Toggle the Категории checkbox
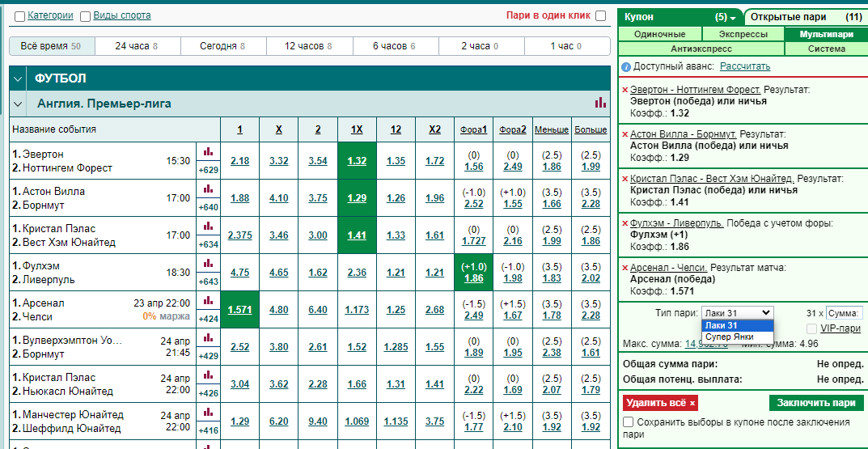Image resolution: width=868 pixels, height=449 pixels. point(19,17)
